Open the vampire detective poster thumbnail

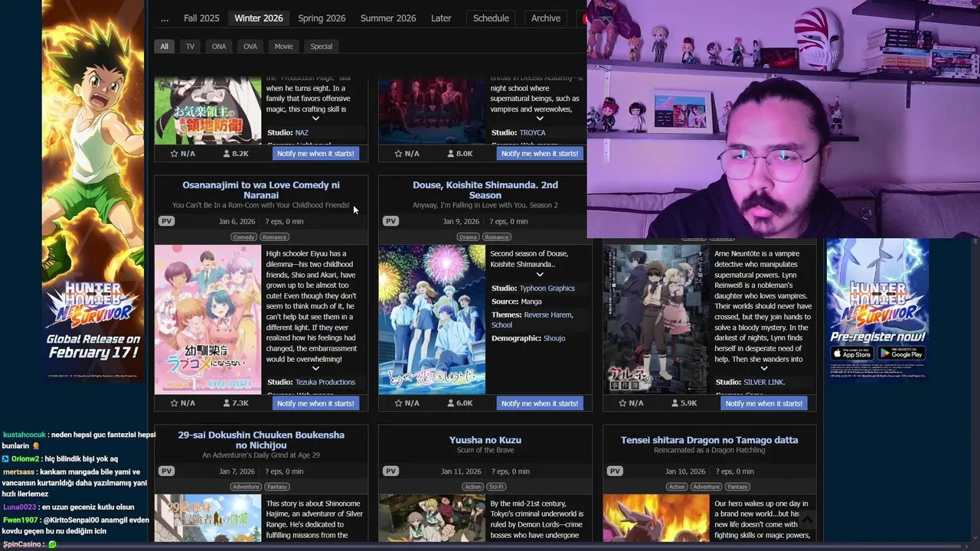(656, 319)
